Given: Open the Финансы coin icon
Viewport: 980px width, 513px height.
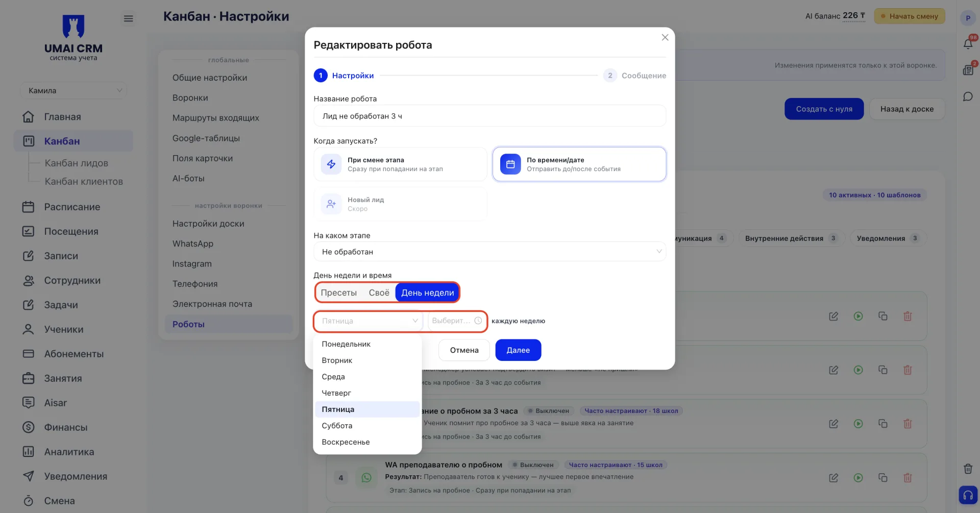Looking at the screenshot, I should tap(29, 427).
